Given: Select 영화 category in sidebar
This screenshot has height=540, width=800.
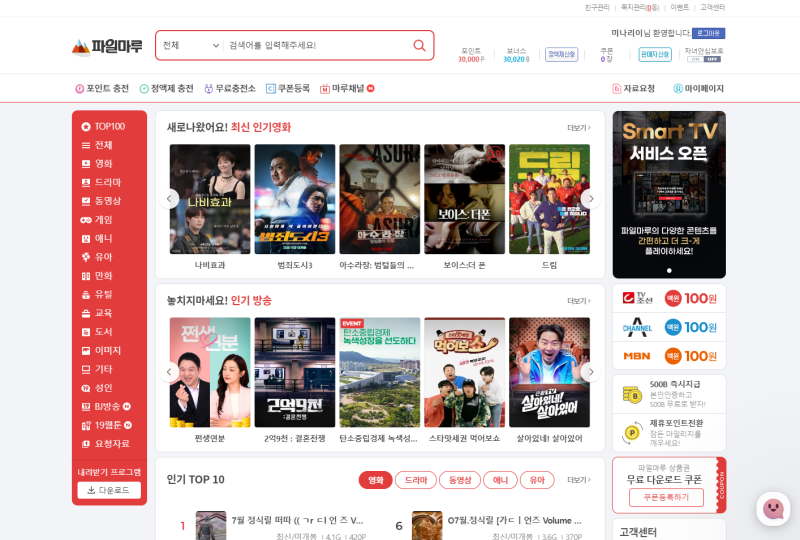Looking at the screenshot, I should coord(97,163).
